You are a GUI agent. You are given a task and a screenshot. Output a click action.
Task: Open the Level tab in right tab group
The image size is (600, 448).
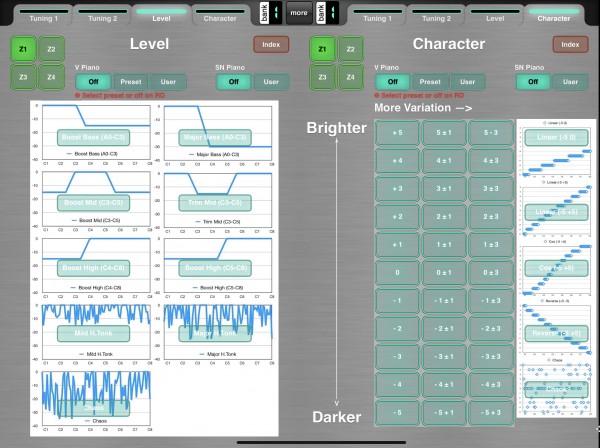495,16
